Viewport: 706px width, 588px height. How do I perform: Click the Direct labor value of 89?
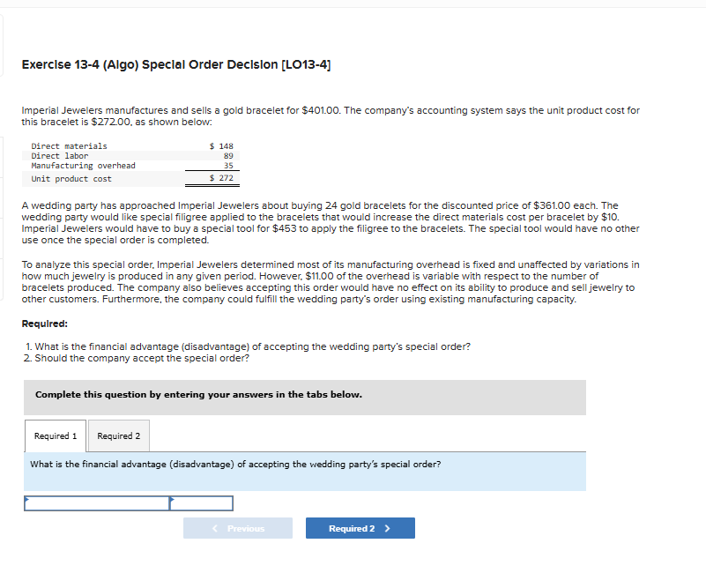pos(228,156)
